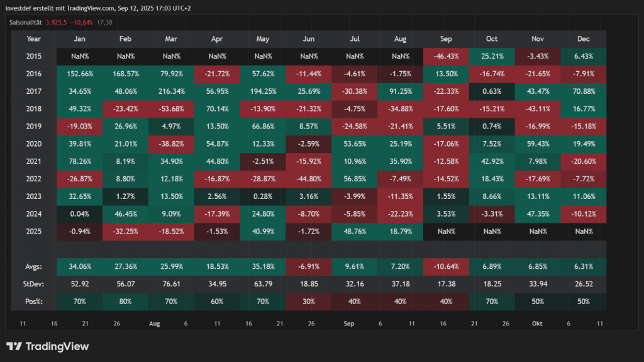The height and width of the screenshot is (362, 644).
Task: Click the Okt marker on the time axis
Action: click(x=538, y=323)
